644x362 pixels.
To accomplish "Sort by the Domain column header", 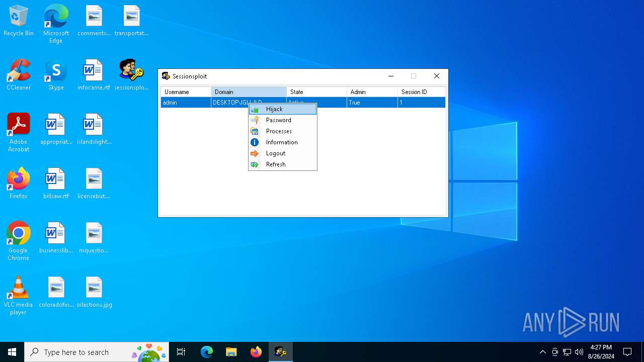I will click(x=249, y=92).
